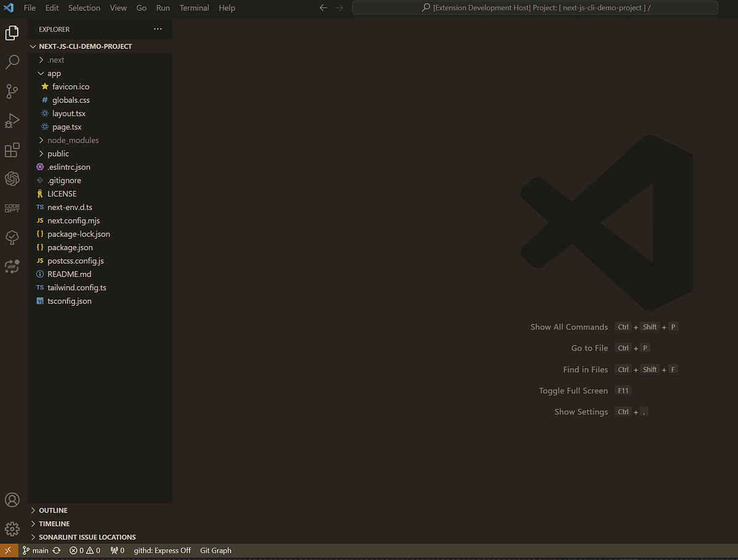Open the Selection menu
Screen dimensions: 738x560
pyautogui.click(x=84, y=8)
